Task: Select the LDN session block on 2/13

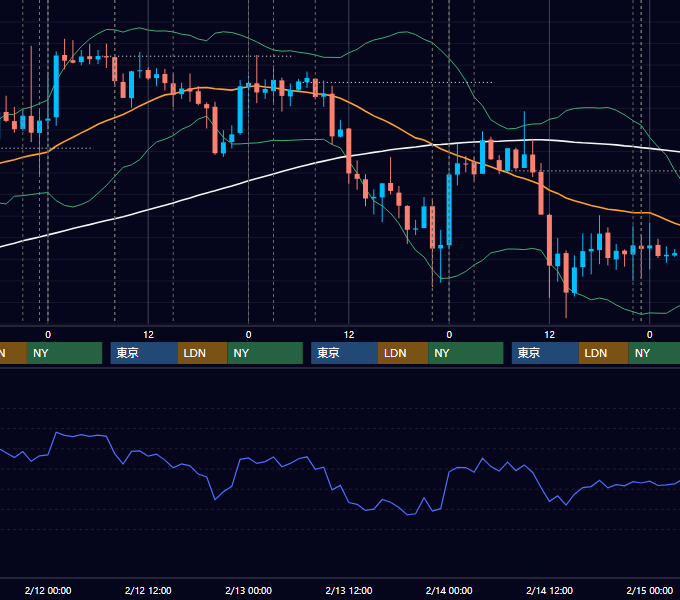Action: (403, 353)
